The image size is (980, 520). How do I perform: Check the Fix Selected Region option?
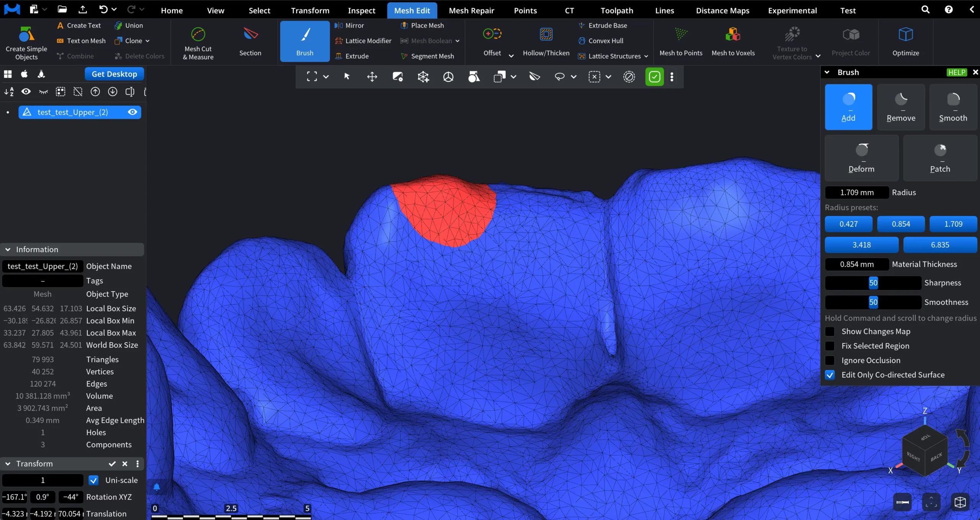(x=830, y=346)
